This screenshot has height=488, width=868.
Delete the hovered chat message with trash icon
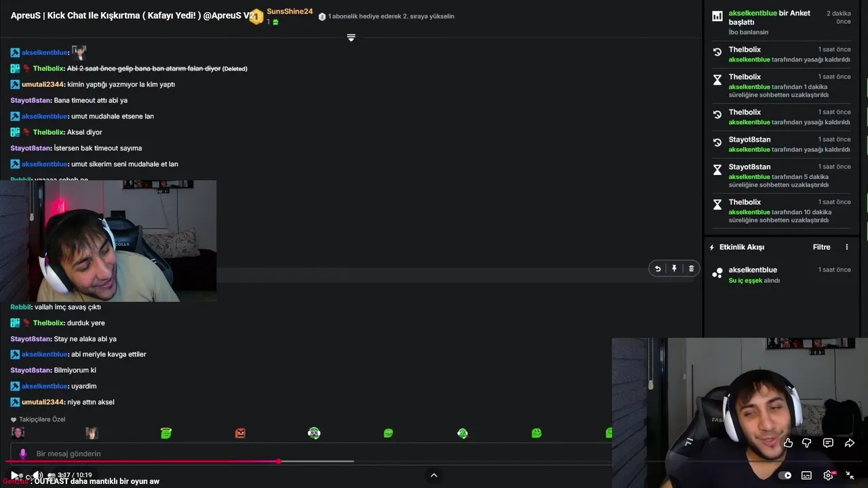tap(691, 268)
